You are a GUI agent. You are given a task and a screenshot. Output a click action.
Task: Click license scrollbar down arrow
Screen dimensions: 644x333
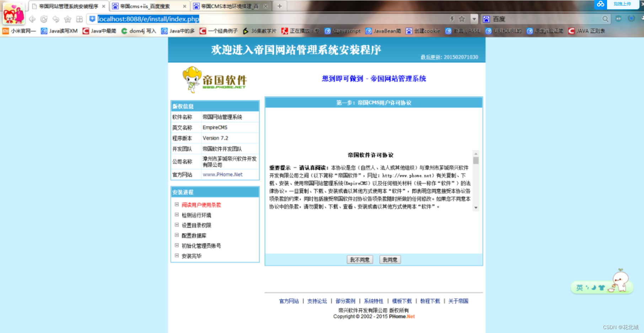click(476, 208)
